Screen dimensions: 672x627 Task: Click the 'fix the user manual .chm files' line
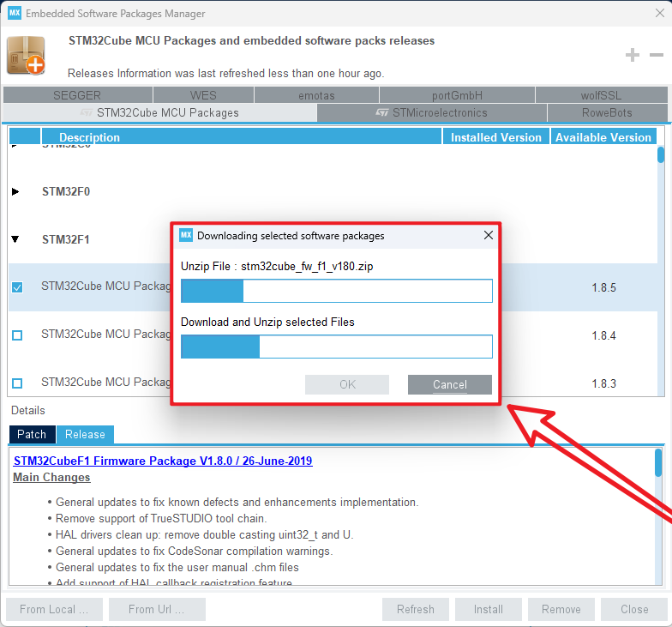177,567
